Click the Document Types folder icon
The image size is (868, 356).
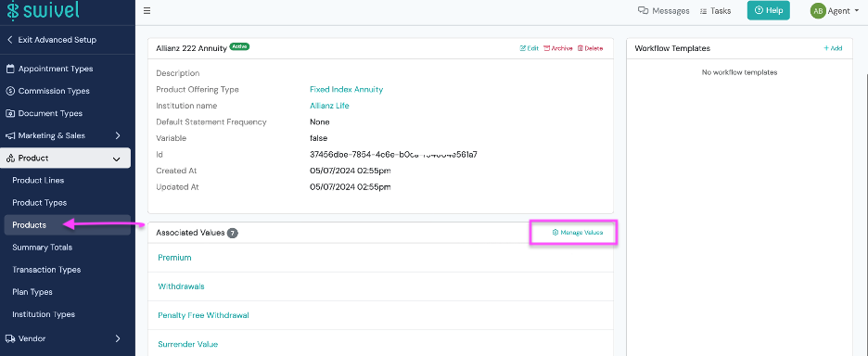[10, 113]
